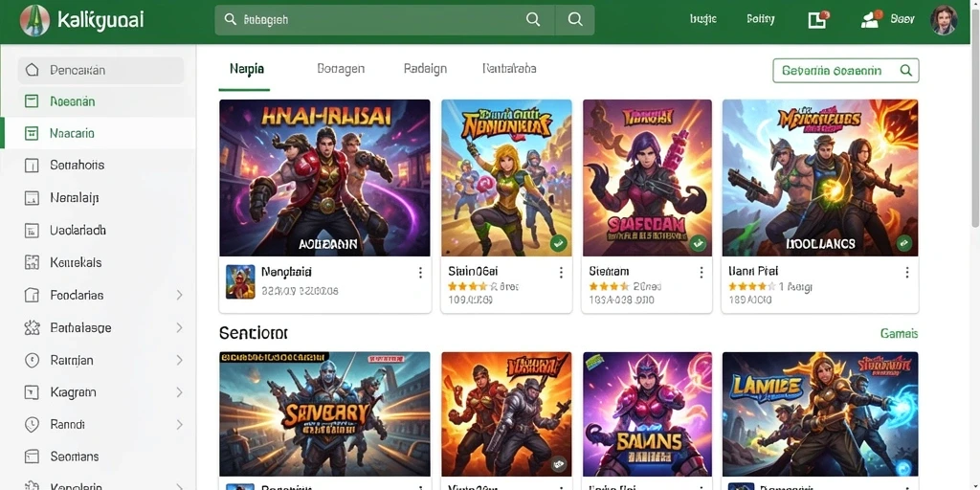Viewport: 980px width, 490px height.
Task: Switch to the Booagen tab
Action: click(x=341, y=69)
